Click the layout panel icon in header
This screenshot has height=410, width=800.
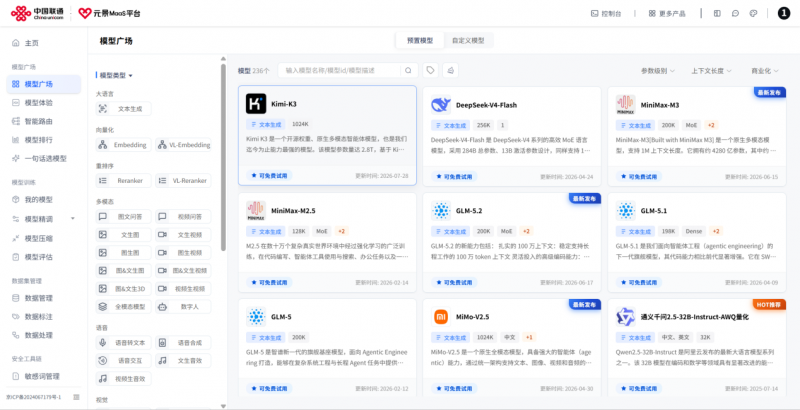717,14
